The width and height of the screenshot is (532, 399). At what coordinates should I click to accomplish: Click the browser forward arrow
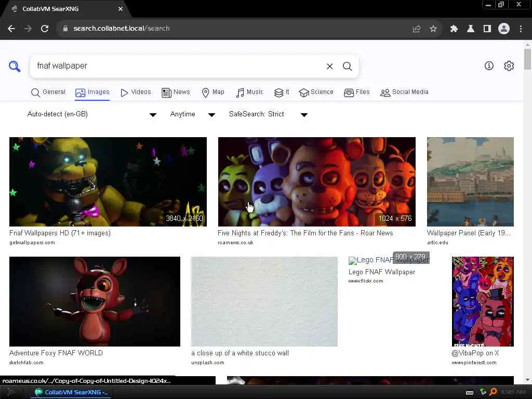coord(28,29)
